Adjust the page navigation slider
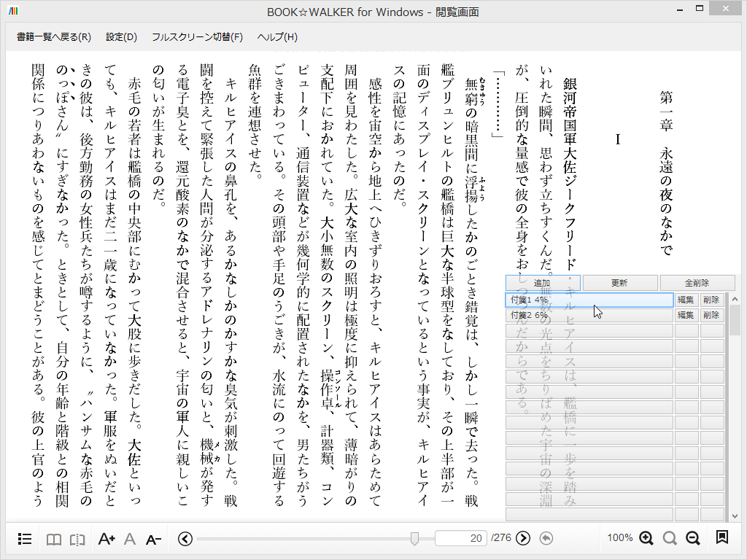Screen dimensions: 747x560 coord(416,538)
